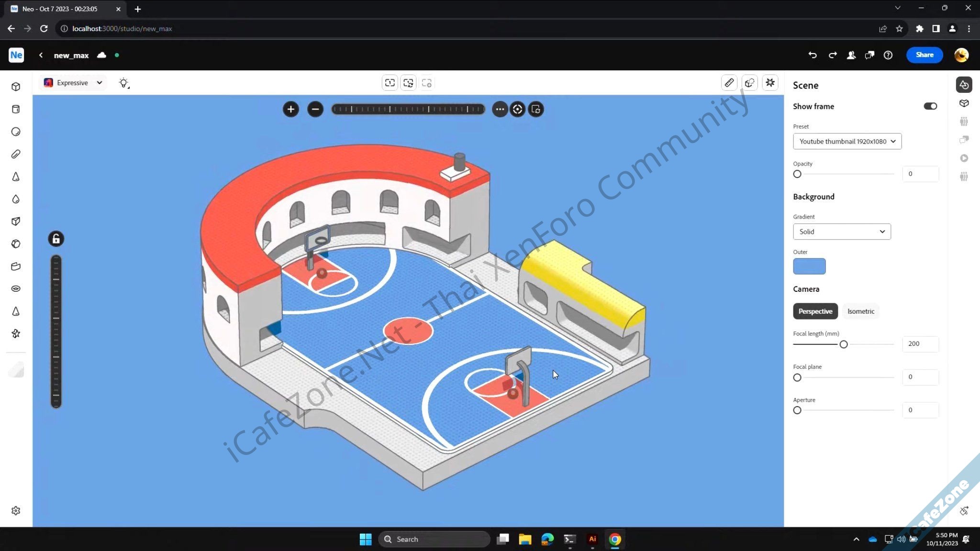Select the sphere shape tool
980x551 pixels.
pyautogui.click(x=16, y=132)
